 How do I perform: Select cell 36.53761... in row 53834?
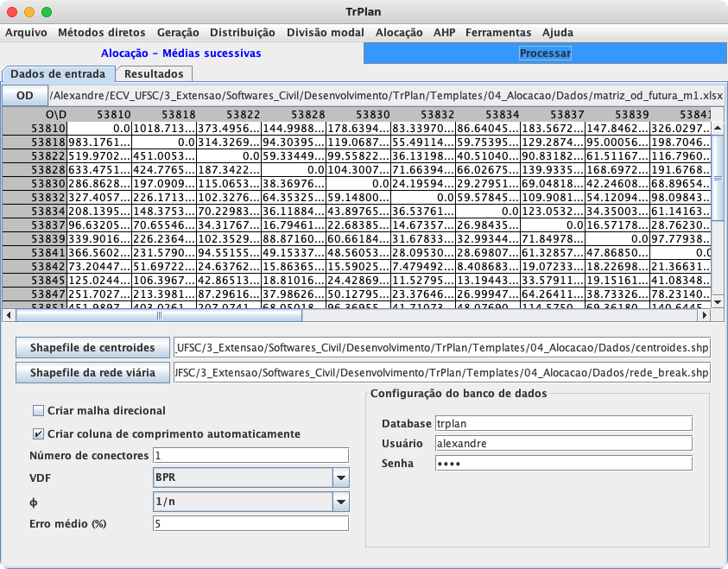click(x=423, y=212)
